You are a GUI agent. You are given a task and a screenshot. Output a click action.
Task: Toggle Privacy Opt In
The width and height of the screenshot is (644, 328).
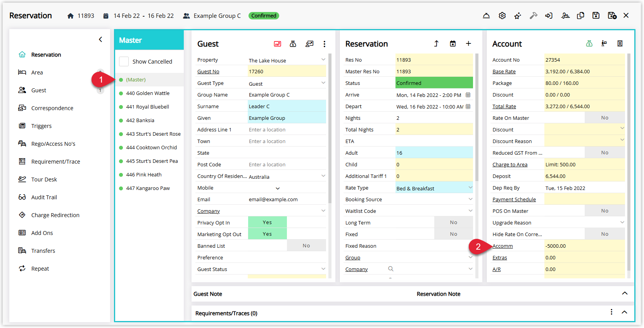pyautogui.click(x=267, y=223)
